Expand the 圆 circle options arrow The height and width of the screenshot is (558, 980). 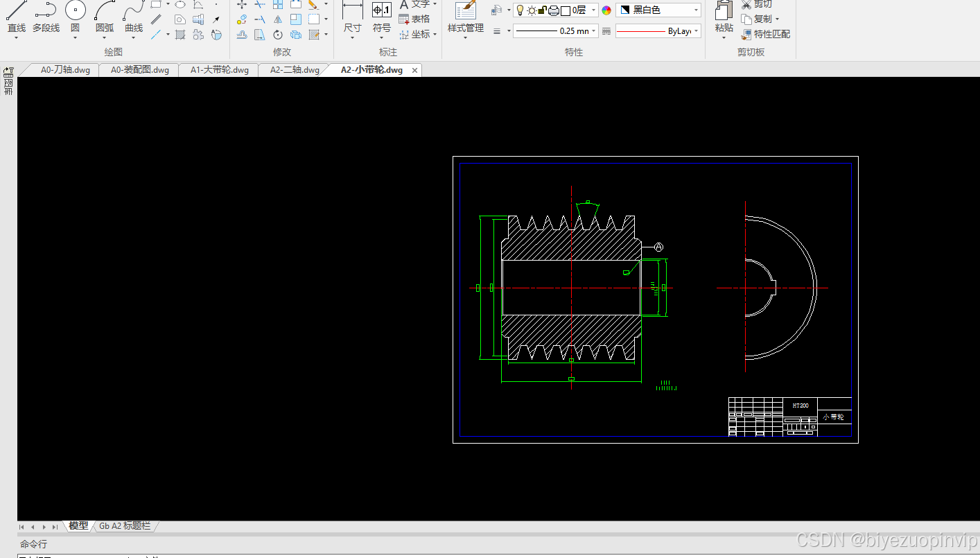click(x=75, y=38)
